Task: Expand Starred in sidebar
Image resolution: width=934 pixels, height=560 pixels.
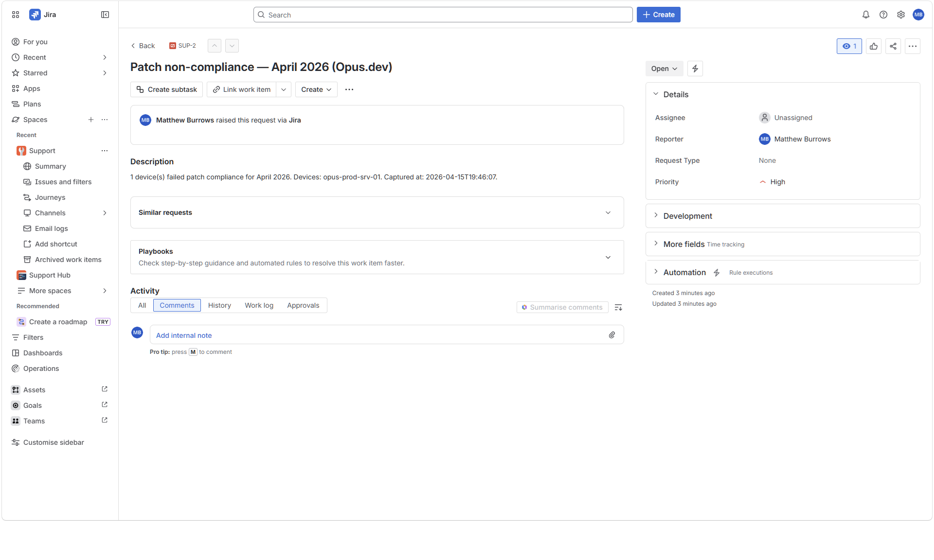Action: pos(105,73)
